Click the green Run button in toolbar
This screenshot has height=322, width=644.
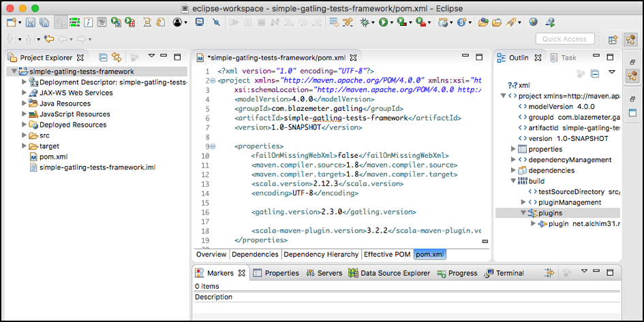click(384, 23)
